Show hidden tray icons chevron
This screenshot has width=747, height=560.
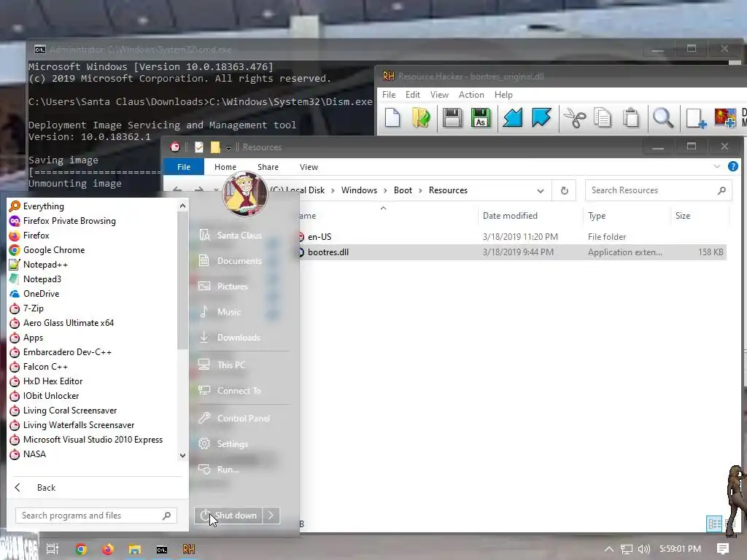pos(608,549)
